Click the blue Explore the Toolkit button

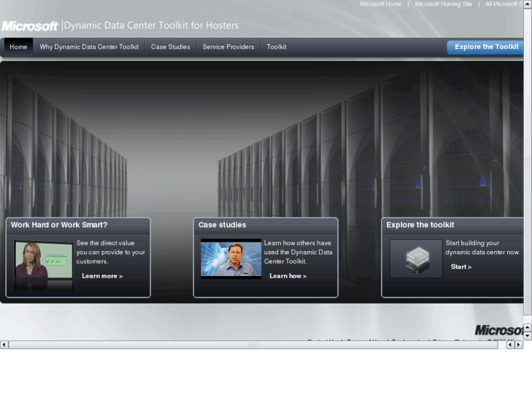click(485, 47)
